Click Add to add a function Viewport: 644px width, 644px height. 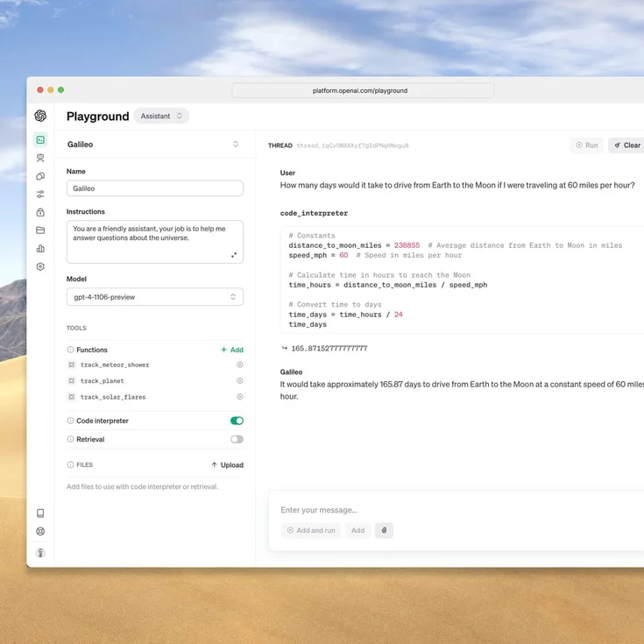click(232, 350)
